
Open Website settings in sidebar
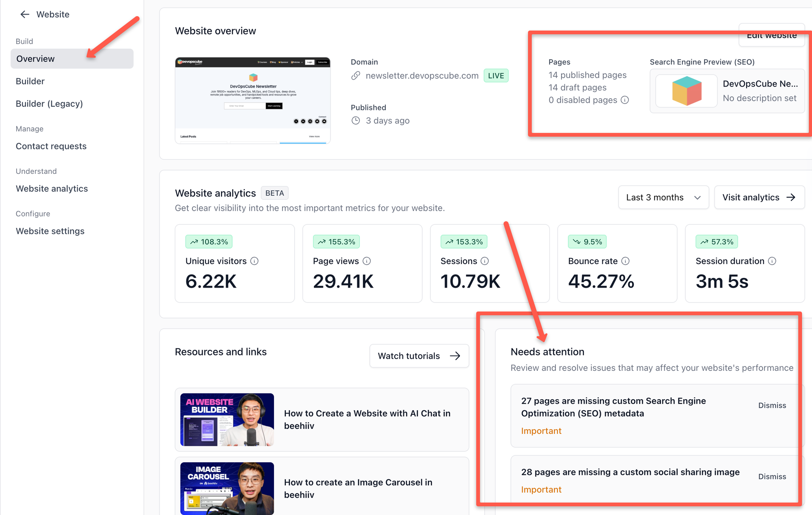(x=50, y=231)
